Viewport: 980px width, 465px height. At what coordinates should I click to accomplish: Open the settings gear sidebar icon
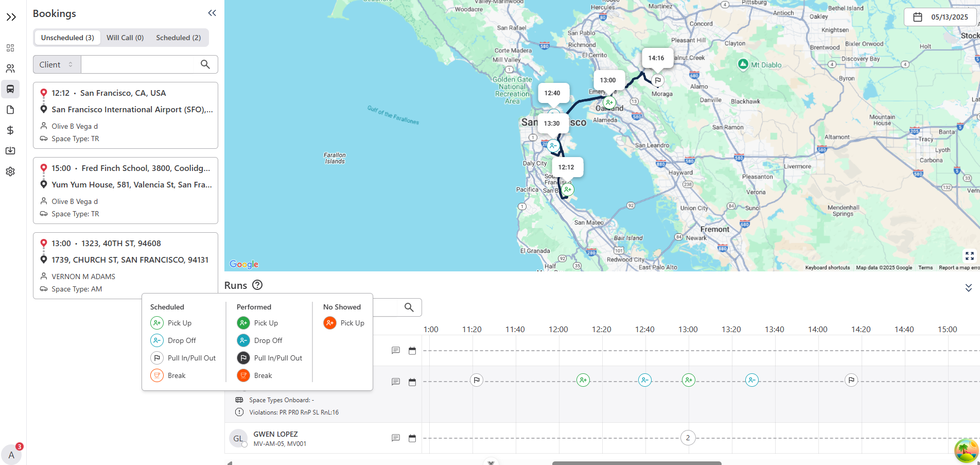10,171
